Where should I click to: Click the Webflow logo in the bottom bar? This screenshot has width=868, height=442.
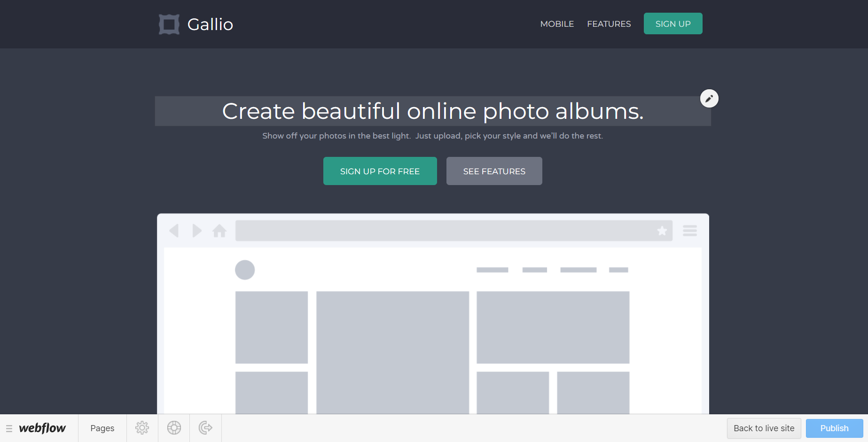[42, 428]
